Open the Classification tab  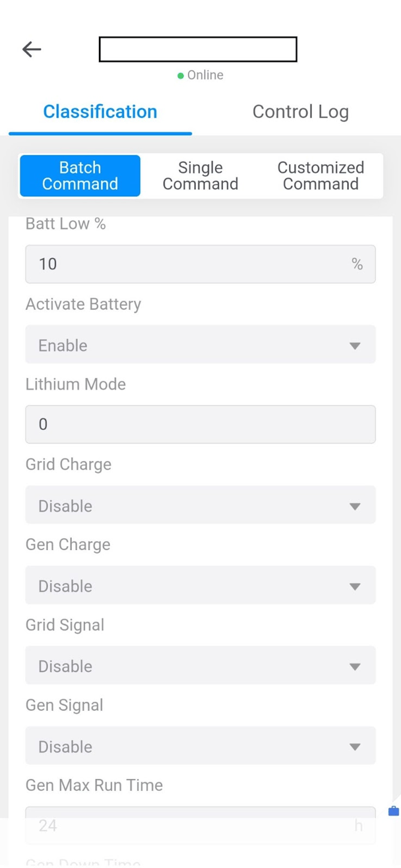pos(100,112)
